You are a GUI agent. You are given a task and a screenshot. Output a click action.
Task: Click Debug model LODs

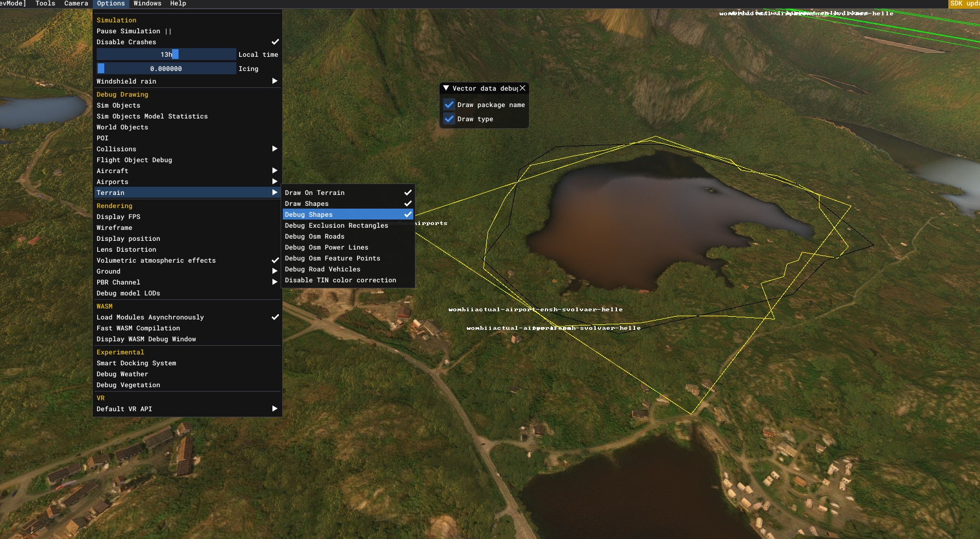pyautogui.click(x=188, y=293)
